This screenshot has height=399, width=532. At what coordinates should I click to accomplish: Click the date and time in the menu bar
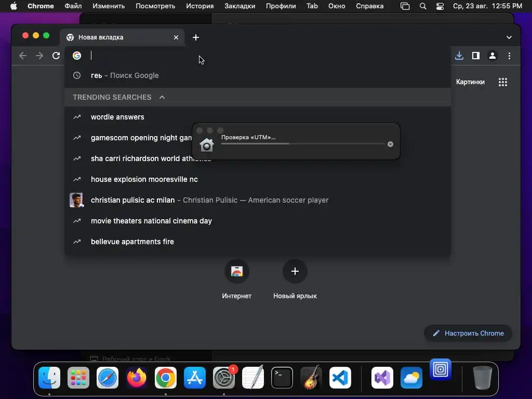[487, 6]
